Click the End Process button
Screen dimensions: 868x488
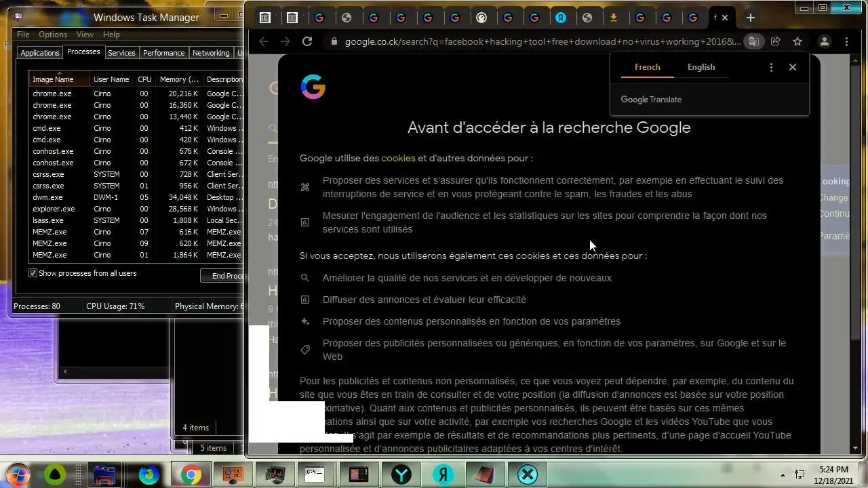pos(222,276)
